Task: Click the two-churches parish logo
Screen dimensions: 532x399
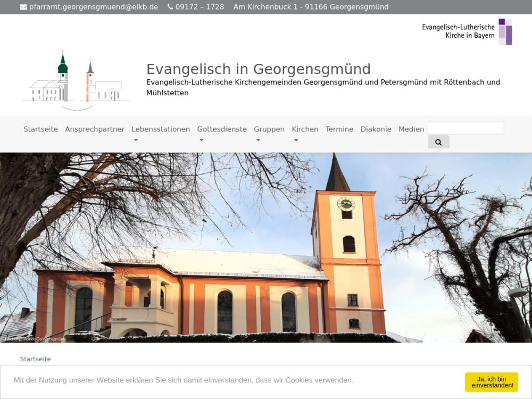Action: click(x=76, y=80)
